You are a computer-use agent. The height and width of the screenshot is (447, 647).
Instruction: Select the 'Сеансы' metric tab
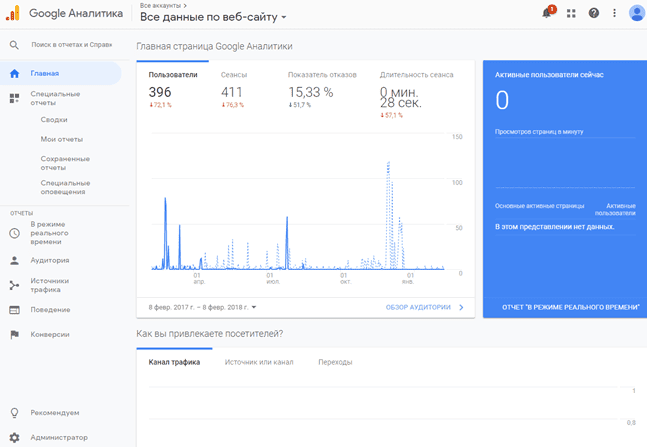click(x=233, y=75)
